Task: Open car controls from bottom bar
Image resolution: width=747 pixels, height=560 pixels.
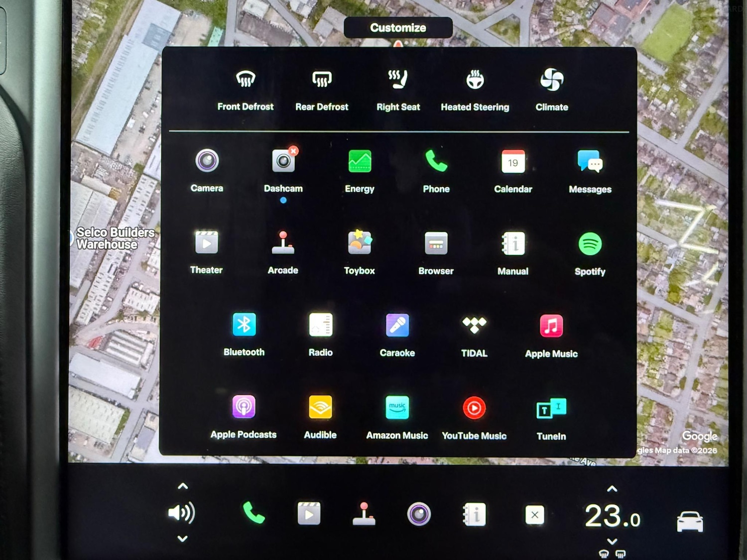Action: [x=690, y=521]
